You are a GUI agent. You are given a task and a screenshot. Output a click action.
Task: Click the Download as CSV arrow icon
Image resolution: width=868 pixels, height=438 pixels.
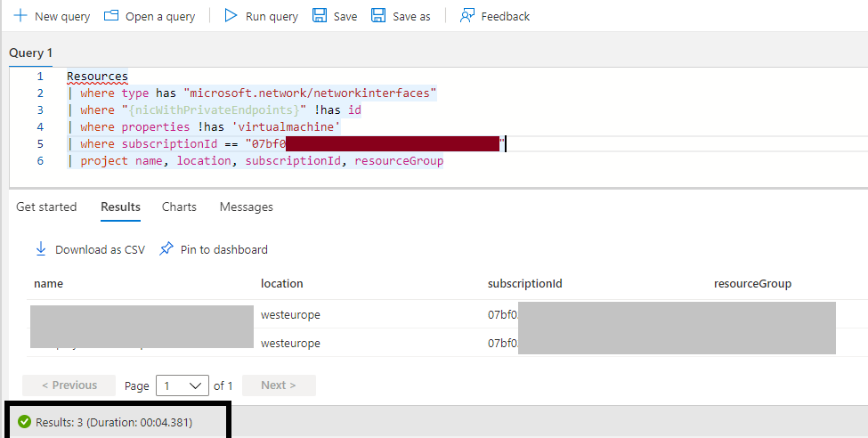point(41,249)
